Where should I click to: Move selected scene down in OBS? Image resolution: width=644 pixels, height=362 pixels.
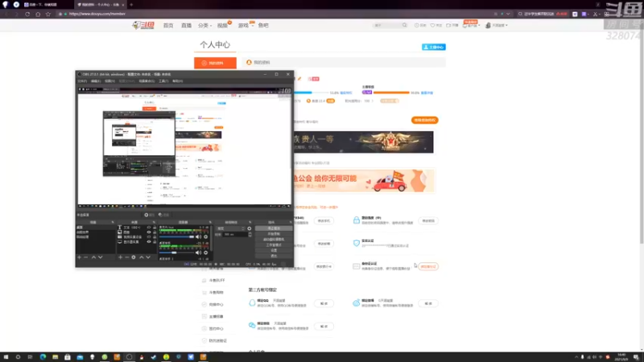pos(100,257)
